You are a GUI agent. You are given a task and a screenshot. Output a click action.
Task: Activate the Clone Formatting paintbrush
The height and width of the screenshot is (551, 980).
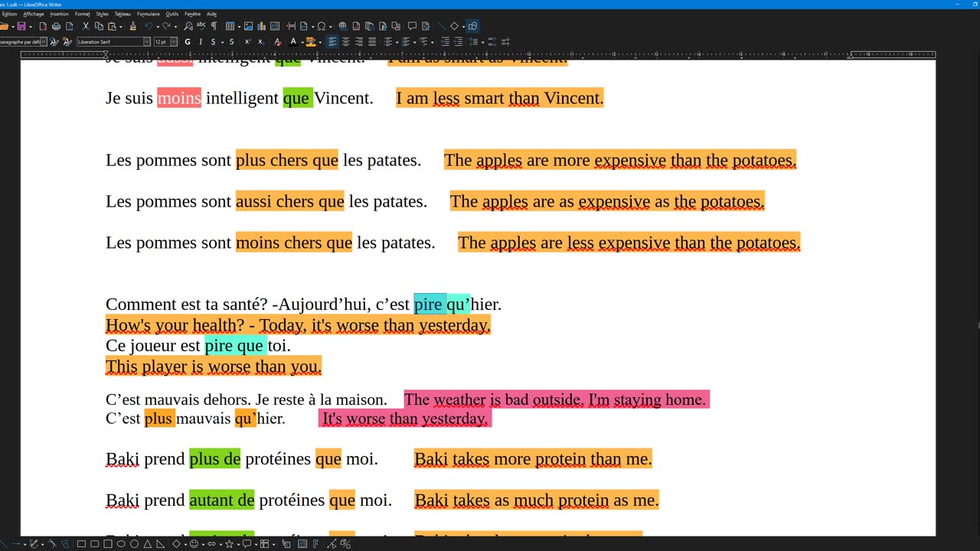point(132,26)
